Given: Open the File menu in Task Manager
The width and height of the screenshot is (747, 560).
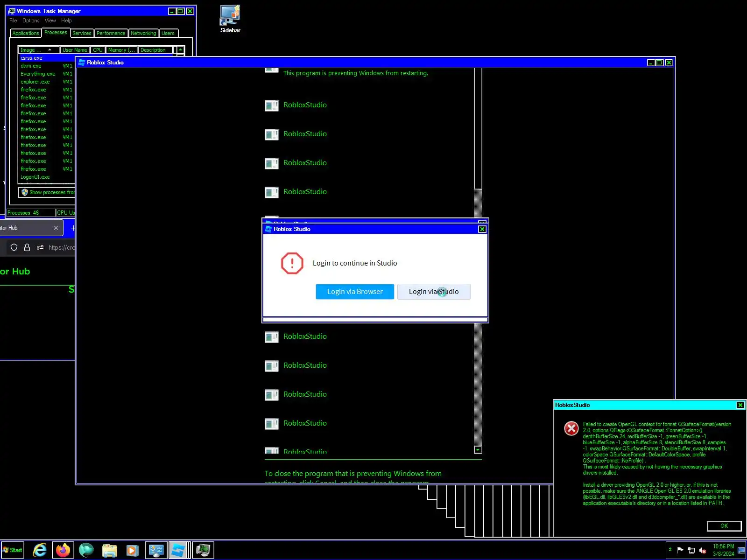Looking at the screenshot, I should tap(13, 21).
